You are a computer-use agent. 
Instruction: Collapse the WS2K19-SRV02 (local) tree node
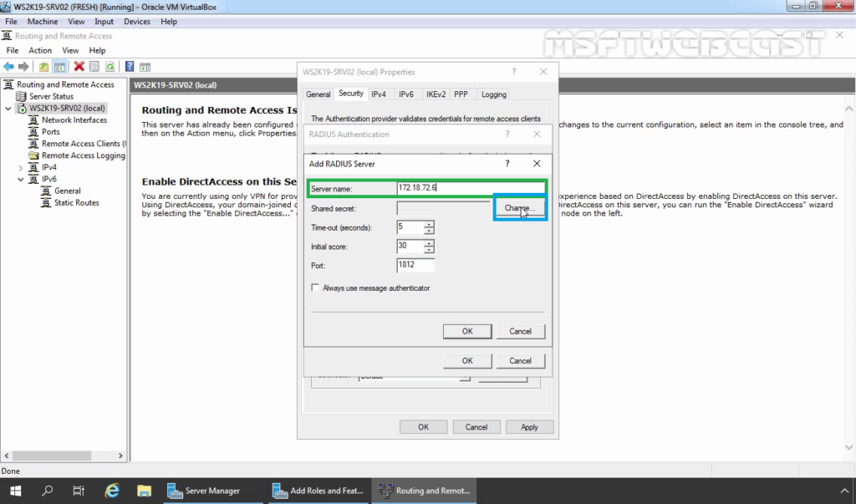(x=8, y=108)
